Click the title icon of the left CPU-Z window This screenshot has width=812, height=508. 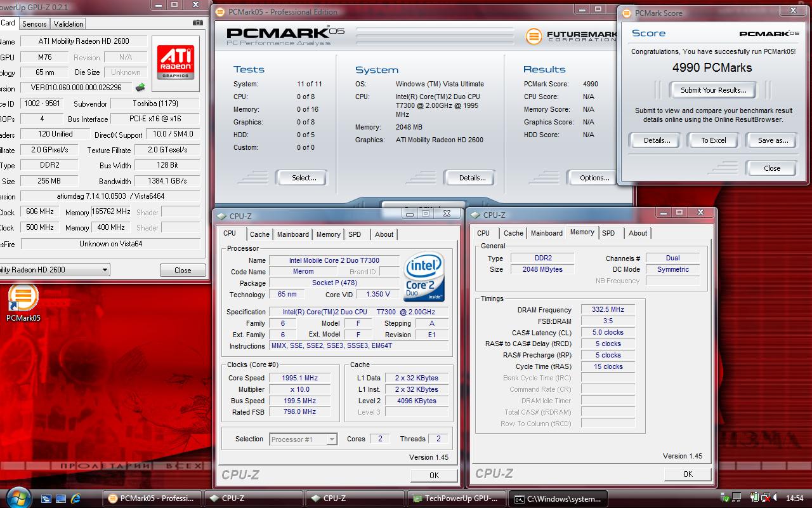click(221, 216)
